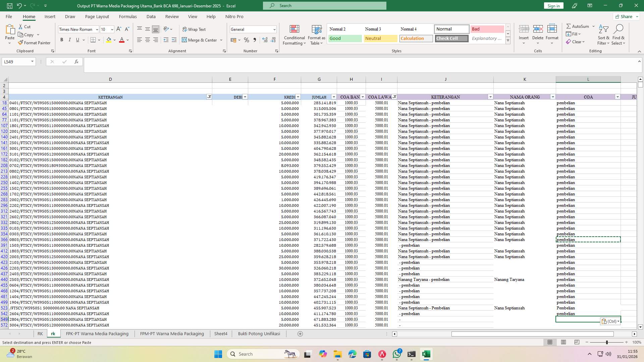Open the Fill Color dropdown arrow
Screen dimensions: 644x362
pyautogui.click(x=114, y=40)
